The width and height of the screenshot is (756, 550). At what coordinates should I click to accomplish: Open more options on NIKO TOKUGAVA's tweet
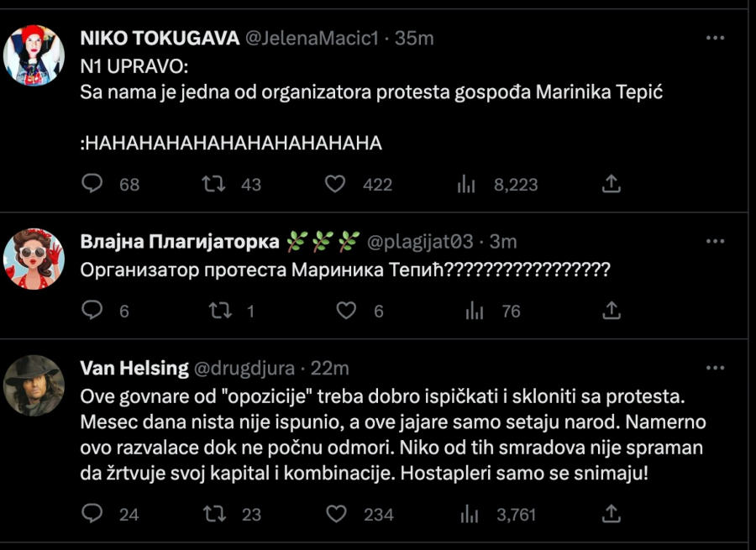715,38
